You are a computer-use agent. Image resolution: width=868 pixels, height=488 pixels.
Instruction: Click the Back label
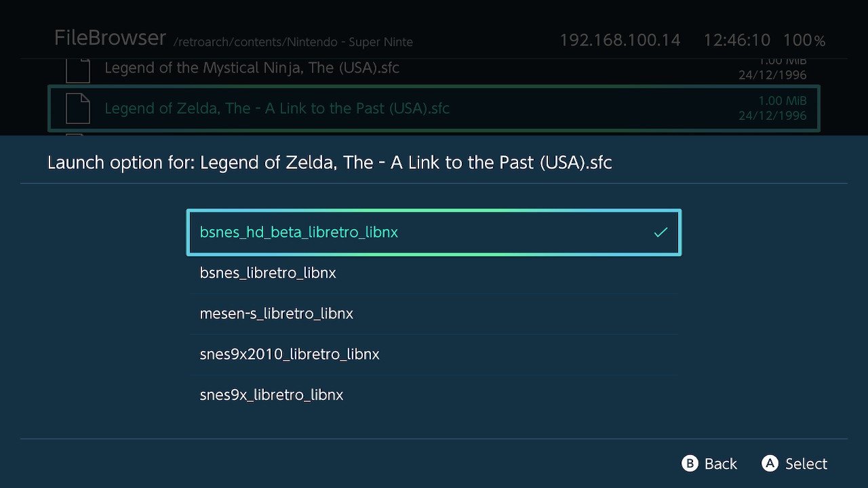click(x=720, y=464)
